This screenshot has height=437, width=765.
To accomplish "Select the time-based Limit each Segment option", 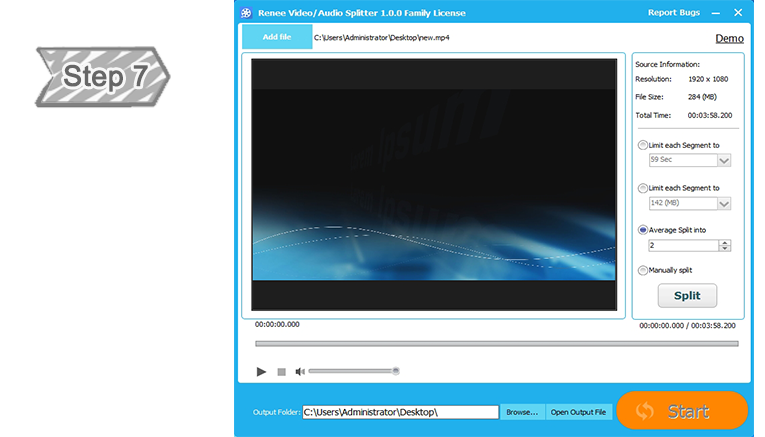I will pyautogui.click(x=642, y=145).
